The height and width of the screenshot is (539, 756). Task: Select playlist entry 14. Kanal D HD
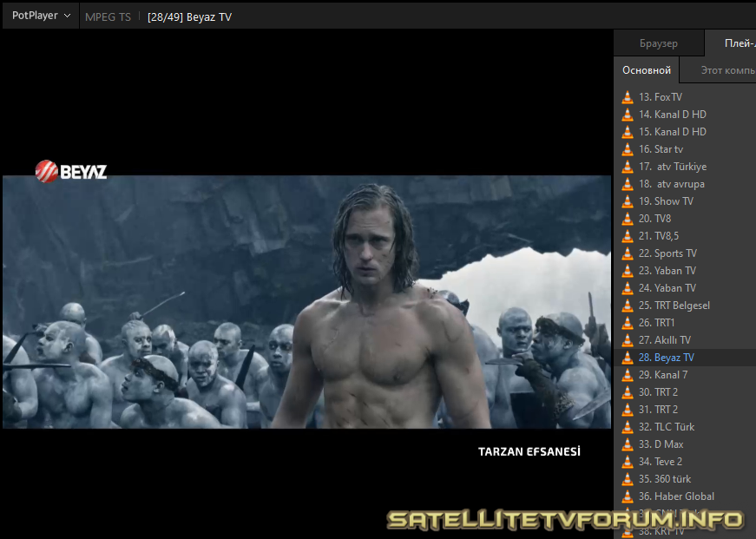(x=685, y=115)
